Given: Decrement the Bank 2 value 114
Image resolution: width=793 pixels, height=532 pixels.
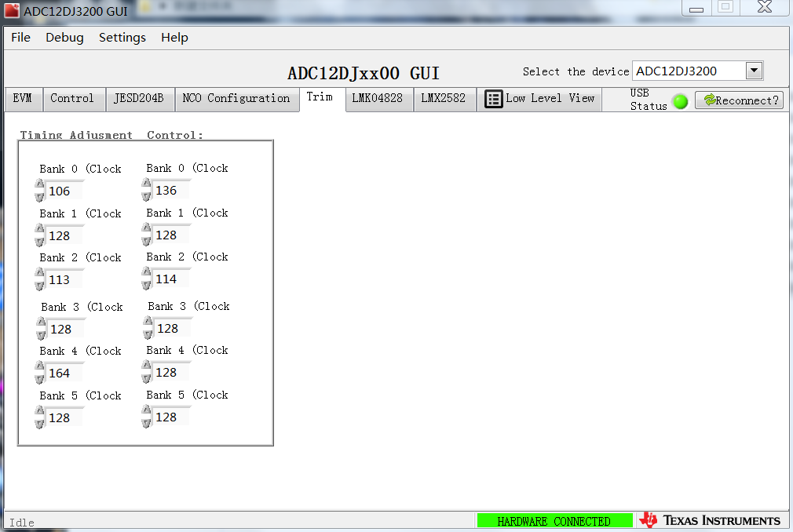Looking at the screenshot, I should (x=146, y=285).
